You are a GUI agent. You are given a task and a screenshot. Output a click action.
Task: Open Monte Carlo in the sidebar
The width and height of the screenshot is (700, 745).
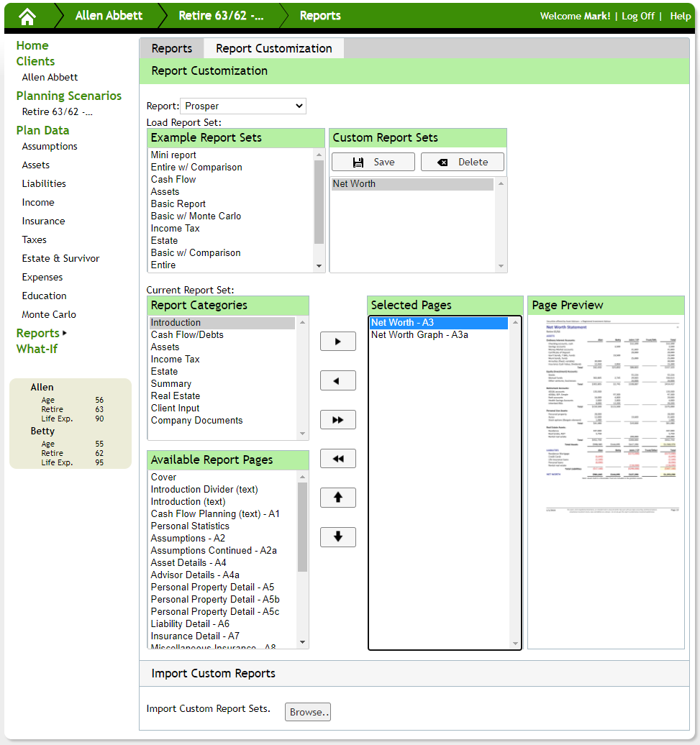tap(49, 314)
